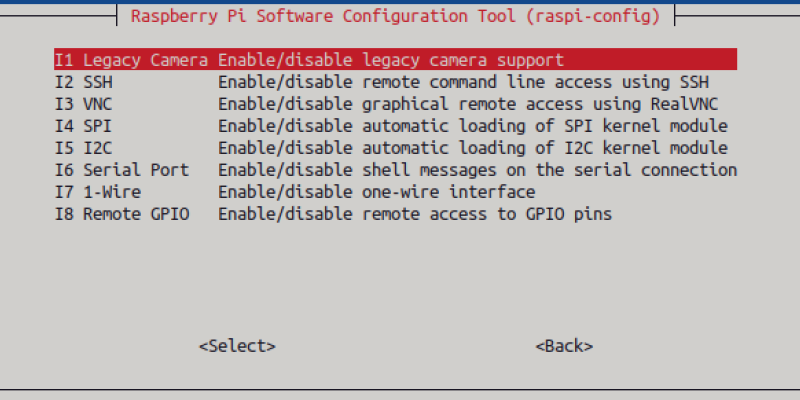Choose the I2 SSH option
This screenshot has width=800, height=400.
tap(82, 82)
